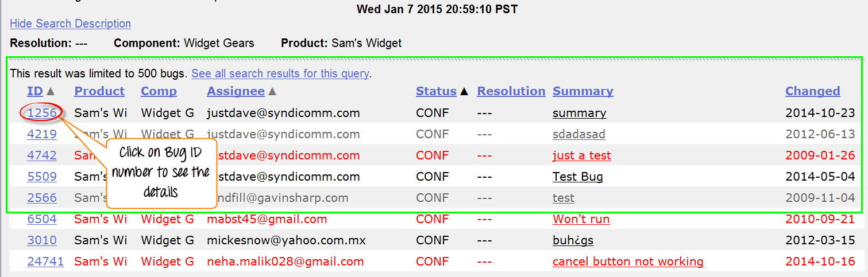The image size is (868, 277).
Task: Sort results by Product column header
Action: pos(99,91)
